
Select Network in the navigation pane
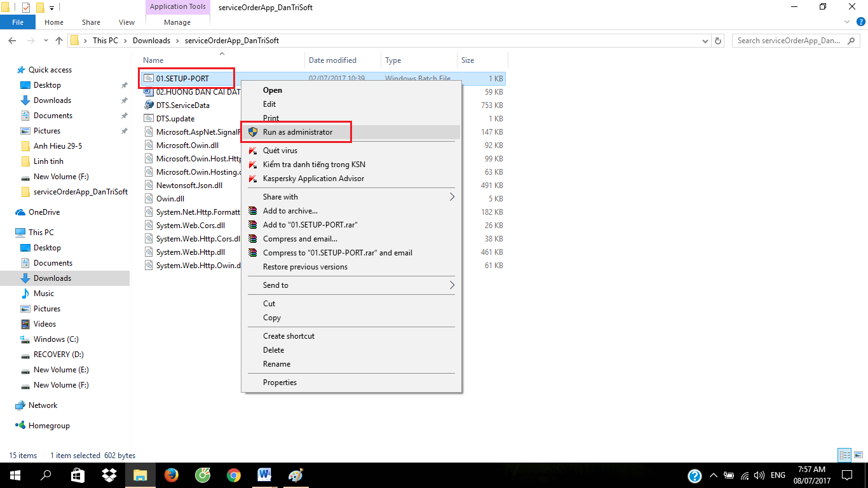[43, 405]
